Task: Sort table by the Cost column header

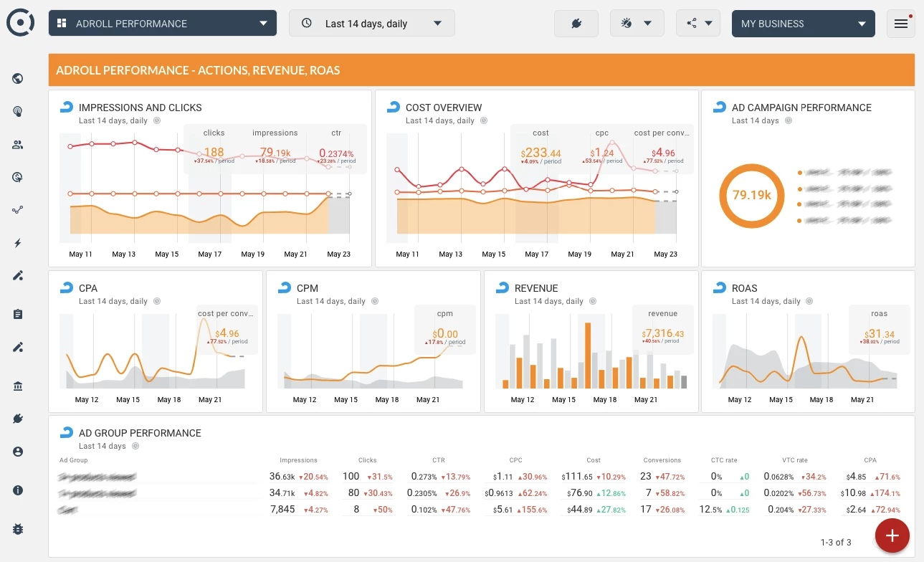Action: (x=594, y=460)
